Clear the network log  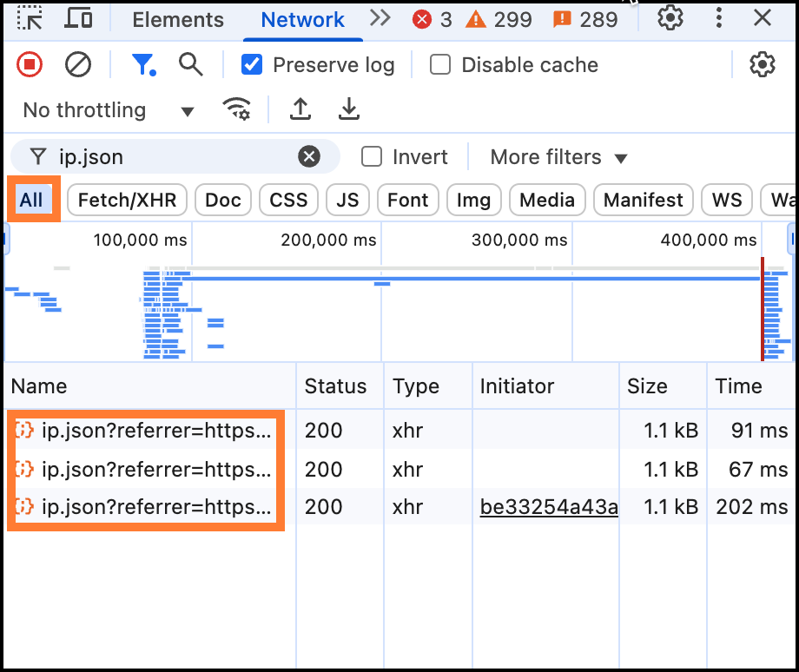[x=78, y=65]
